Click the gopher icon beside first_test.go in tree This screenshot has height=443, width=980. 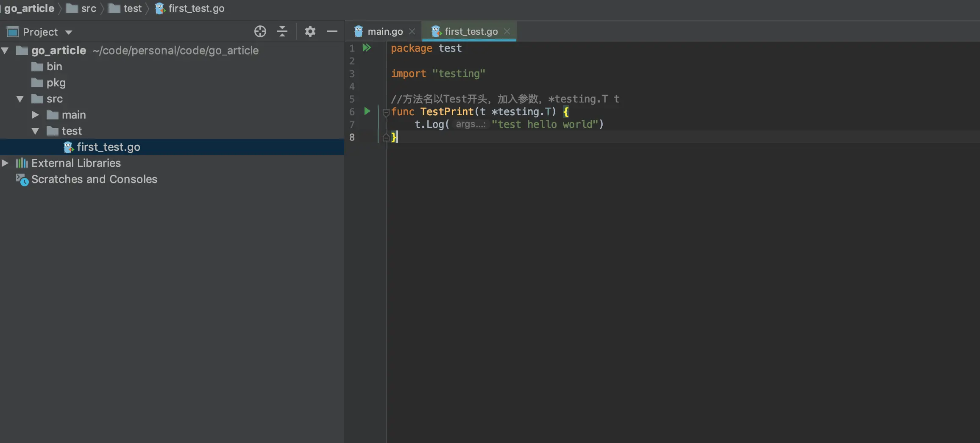68,147
